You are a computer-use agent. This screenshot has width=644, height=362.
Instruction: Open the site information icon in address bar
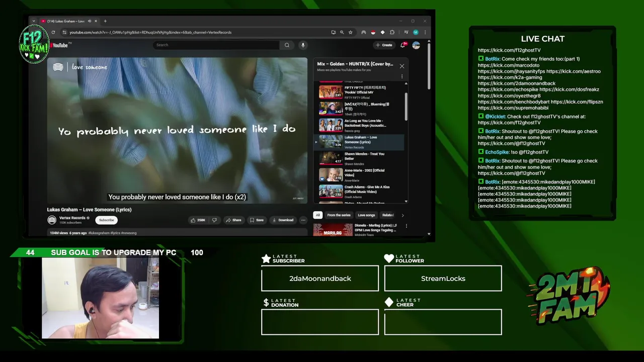64,32
